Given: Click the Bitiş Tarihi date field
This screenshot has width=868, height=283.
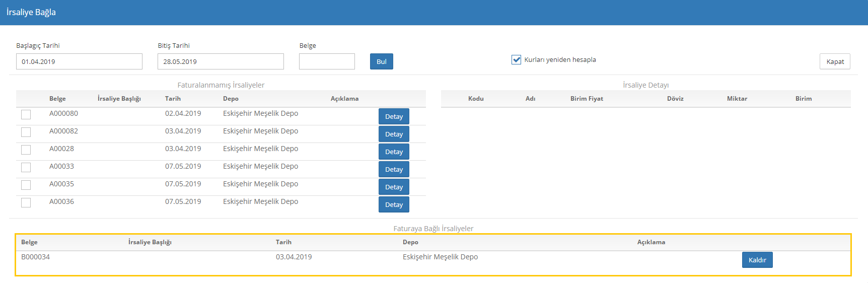Looking at the screenshot, I should tap(221, 61).
